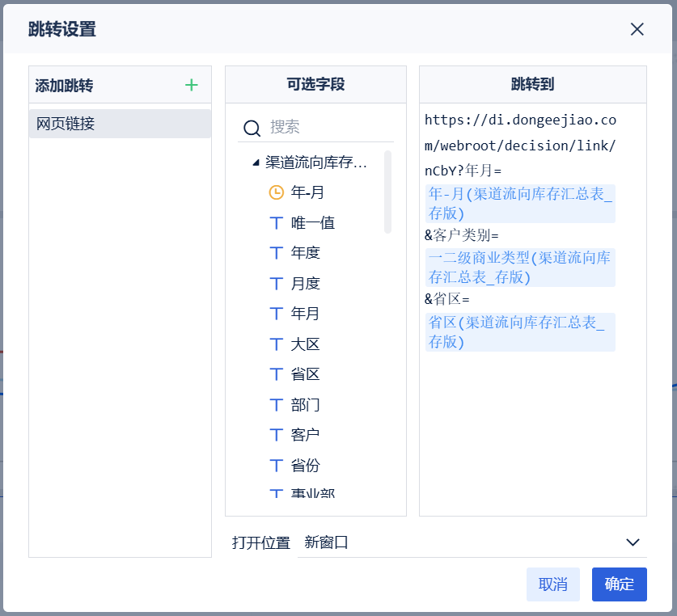Click the T icon next to 客户

click(x=277, y=435)
